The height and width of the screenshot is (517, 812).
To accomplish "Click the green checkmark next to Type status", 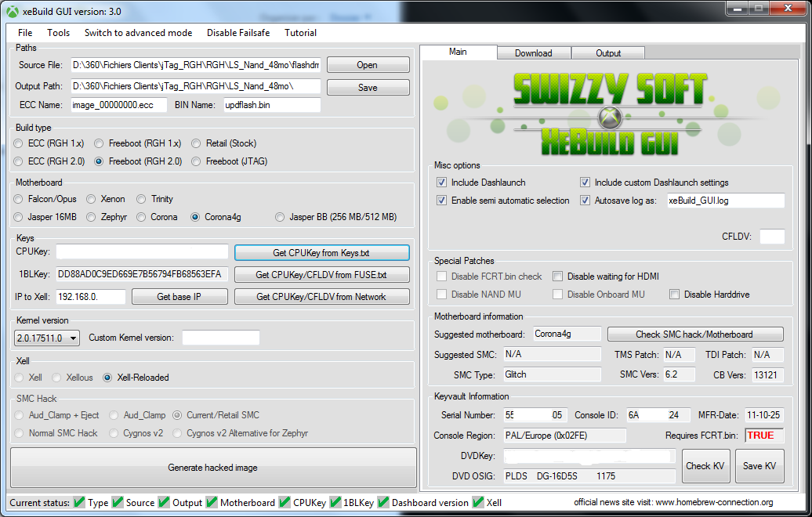I will (x=79, y=502).
